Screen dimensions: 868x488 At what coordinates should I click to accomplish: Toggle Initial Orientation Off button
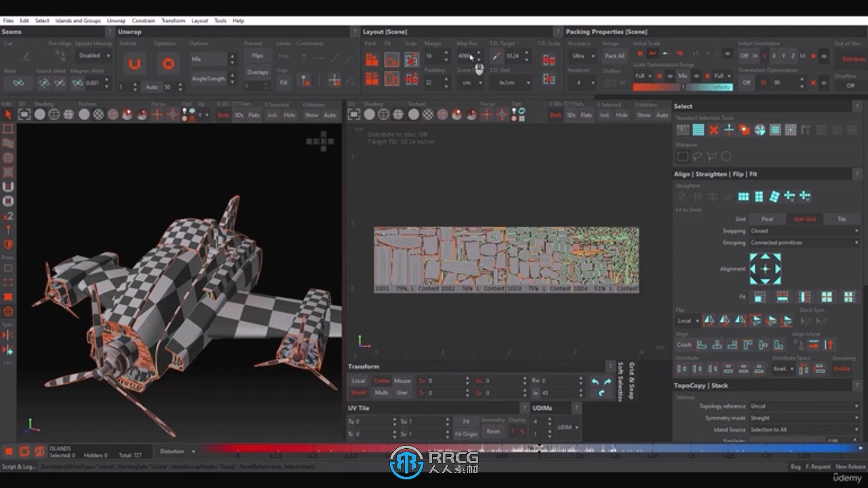coord(744,56)
